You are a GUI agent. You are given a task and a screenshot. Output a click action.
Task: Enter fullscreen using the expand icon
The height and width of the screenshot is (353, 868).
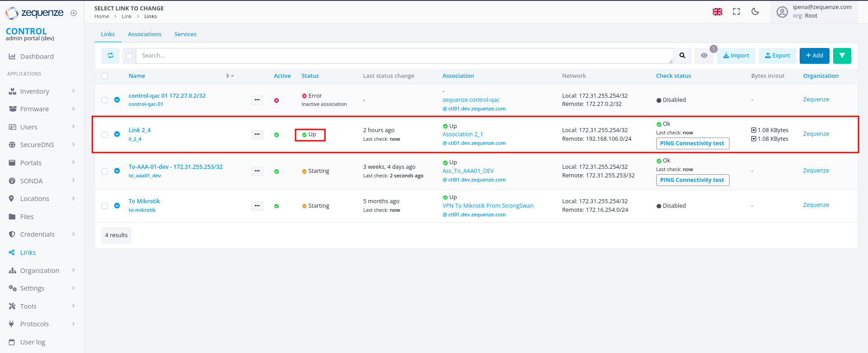pos(736,12)
